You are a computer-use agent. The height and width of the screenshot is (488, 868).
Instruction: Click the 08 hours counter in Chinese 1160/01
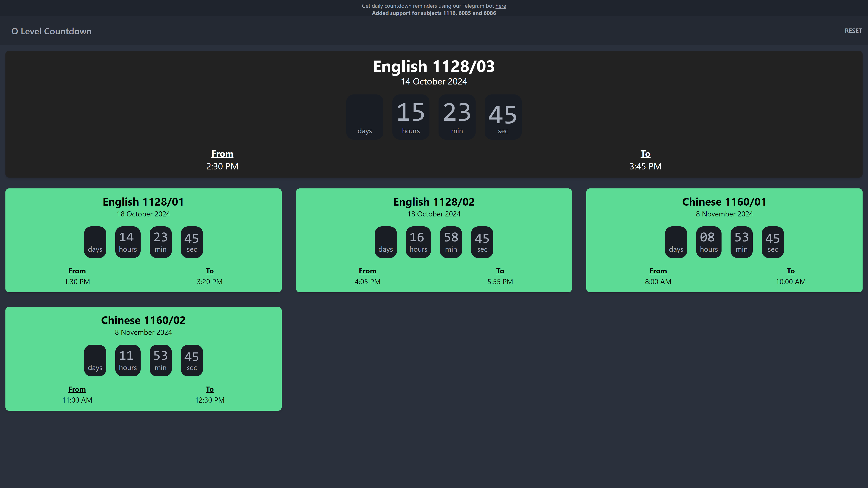click(x=709, y=242)
